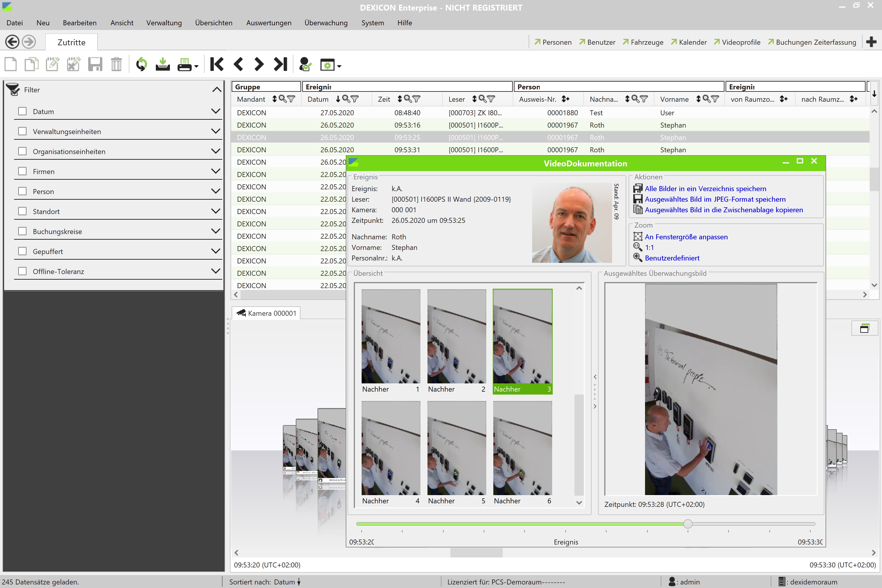
Task: Enable the Datum filter checkbox
Action: [23, 111]
